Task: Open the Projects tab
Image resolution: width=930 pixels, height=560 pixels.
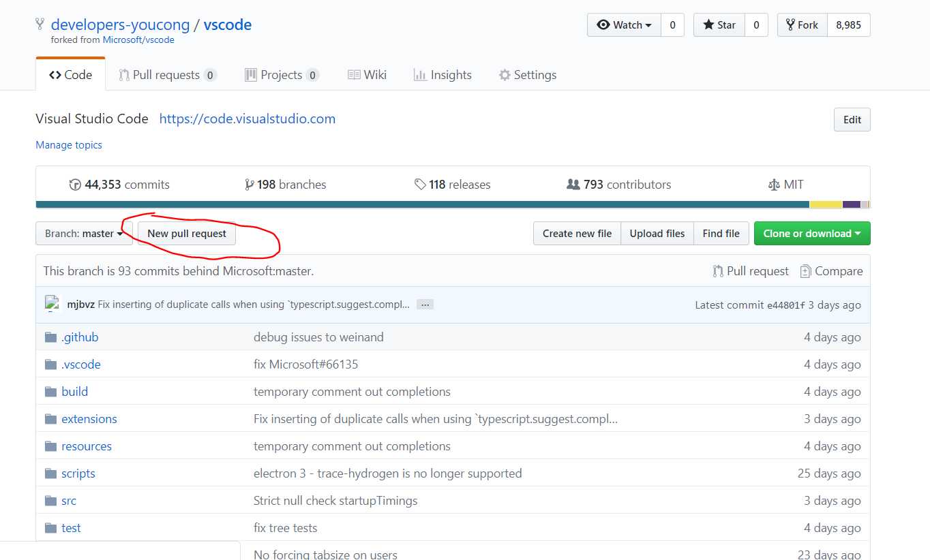Action: [x=282, y=75]
